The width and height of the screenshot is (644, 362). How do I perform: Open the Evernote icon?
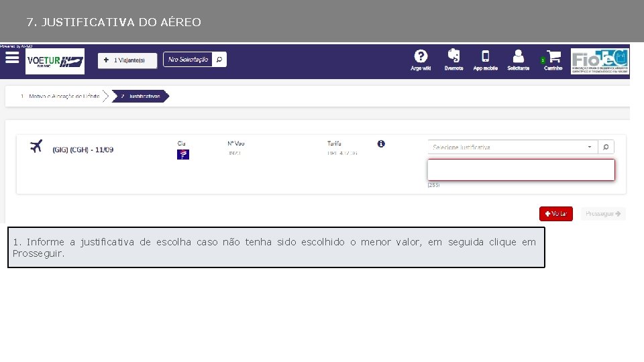(454, 60)
